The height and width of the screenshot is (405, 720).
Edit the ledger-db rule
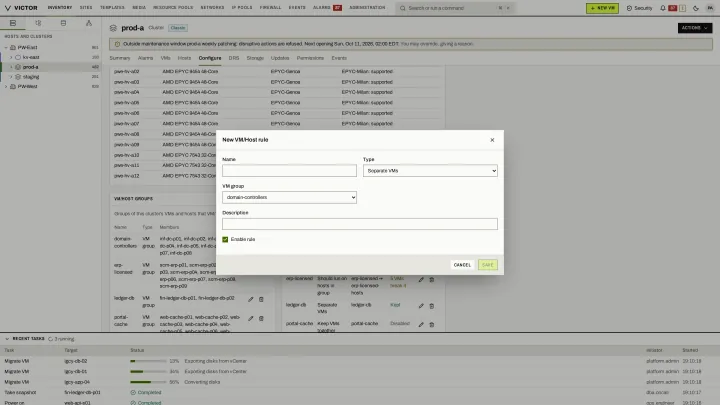click(421, 306)
